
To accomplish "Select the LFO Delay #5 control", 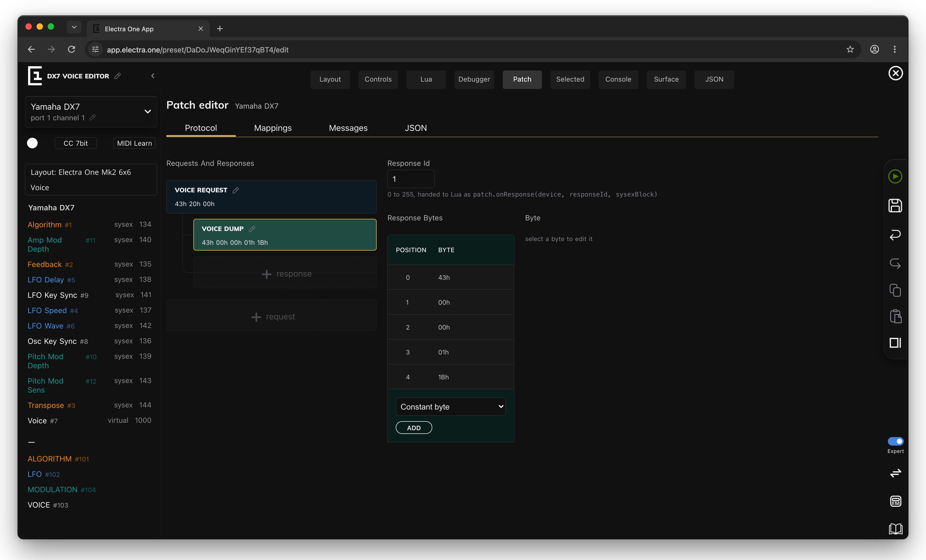I will (90, 280).
